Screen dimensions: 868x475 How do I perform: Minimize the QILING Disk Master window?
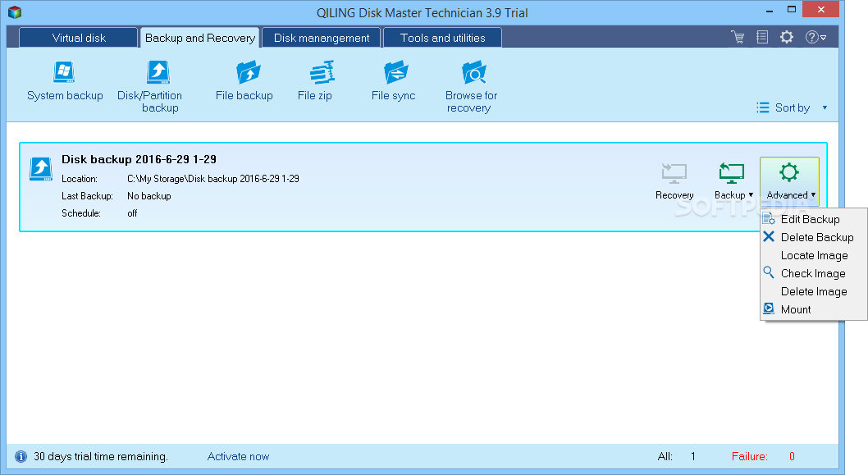tap(770, 10)
